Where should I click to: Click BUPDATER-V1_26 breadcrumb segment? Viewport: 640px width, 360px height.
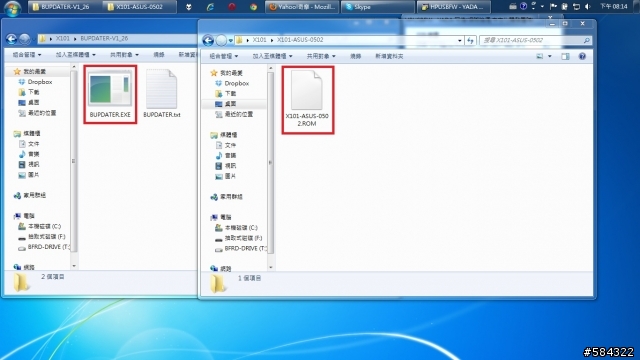(x=104, y=38)
